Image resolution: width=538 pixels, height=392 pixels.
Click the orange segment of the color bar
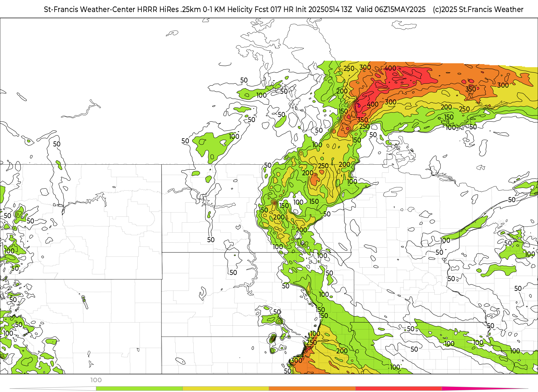tap(312, 388)
